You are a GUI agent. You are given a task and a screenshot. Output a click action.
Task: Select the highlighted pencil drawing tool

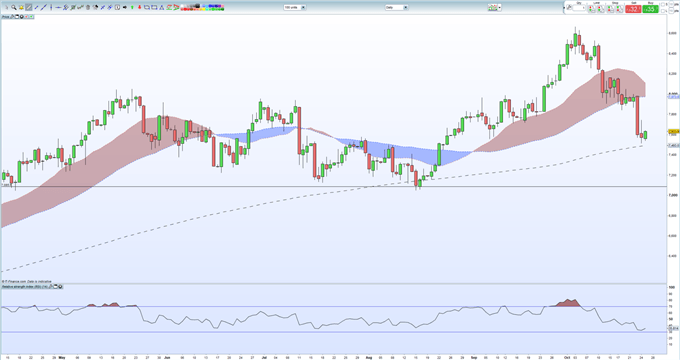29,7
